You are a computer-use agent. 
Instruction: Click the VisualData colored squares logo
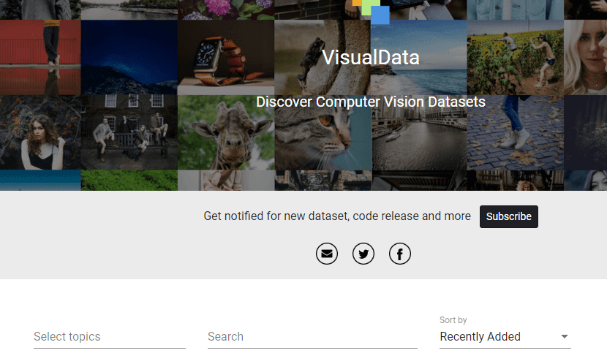tap(372, 10)
